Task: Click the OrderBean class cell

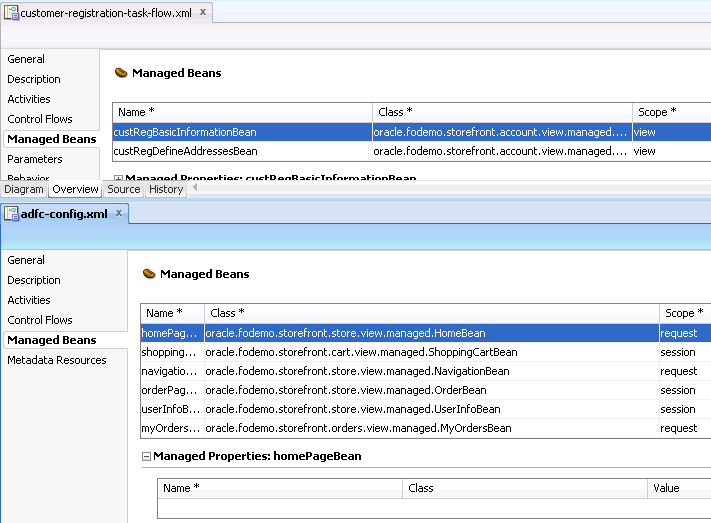Action: tap(432, 390)
